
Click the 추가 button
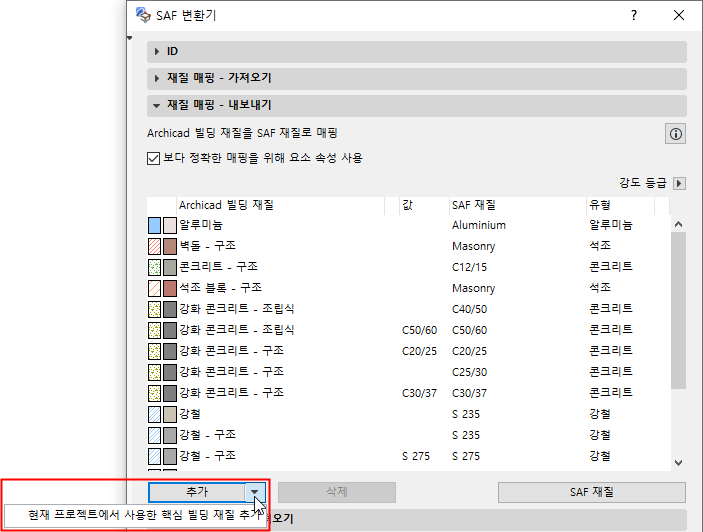(x=197, y=492)
